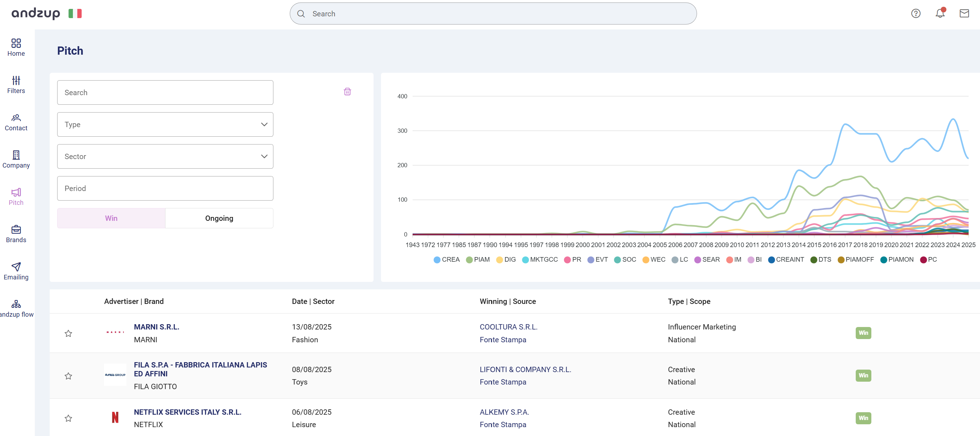Image resolution: width=980 pixels, height=436 pixels.
Task: Favorite the FILA S.P.A row star
Action: tap(69, 376)
